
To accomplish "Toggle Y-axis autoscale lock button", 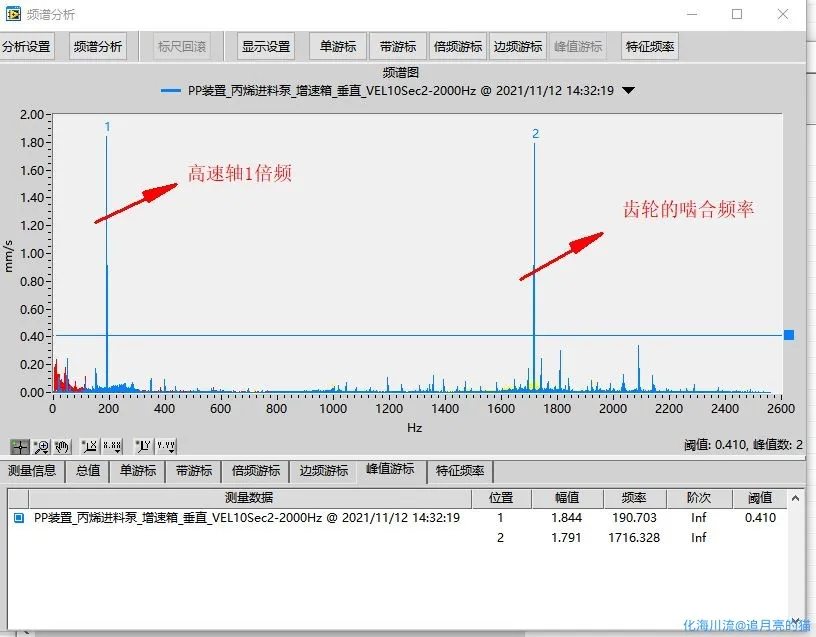I will [143, 446].
